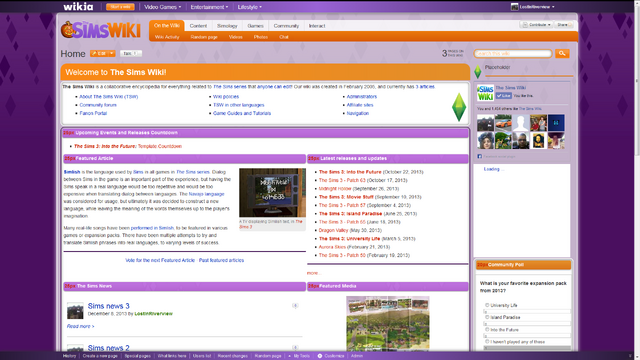Image resolution: width=640 pixels, height=360 pixels.
Task: Open Sims news 3 headline
Action: coord(109,306)
